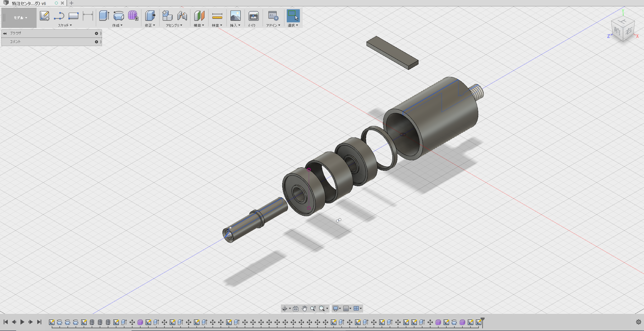The width and height of the screenshot is (644, 331).
Task: Play the timeline history
Action: (x=22, y=322)
